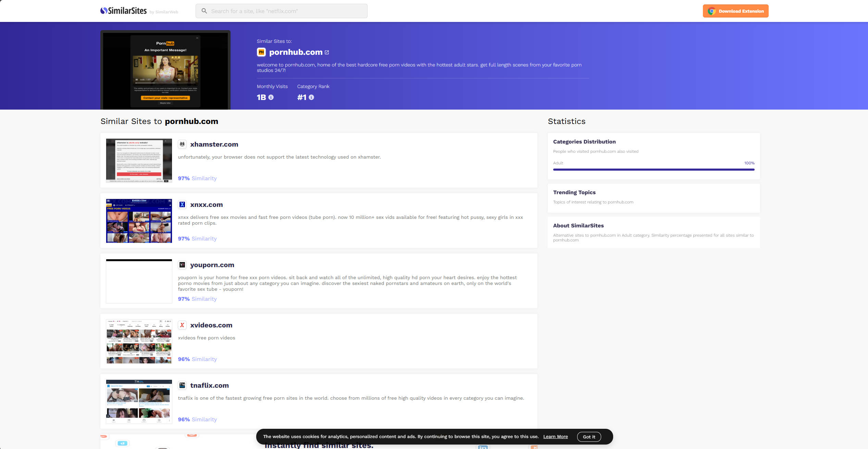
Task: Click the SimilarSites logo
Action: (x=124, y=11)
